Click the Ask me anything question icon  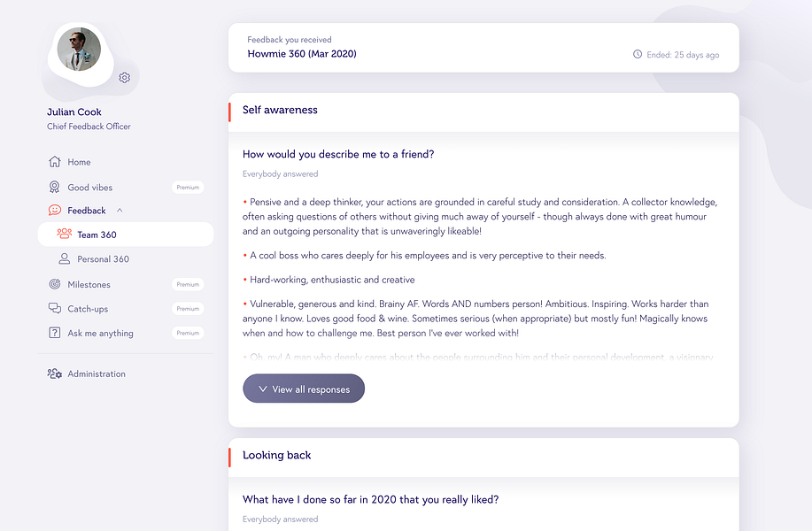point(55,333)
